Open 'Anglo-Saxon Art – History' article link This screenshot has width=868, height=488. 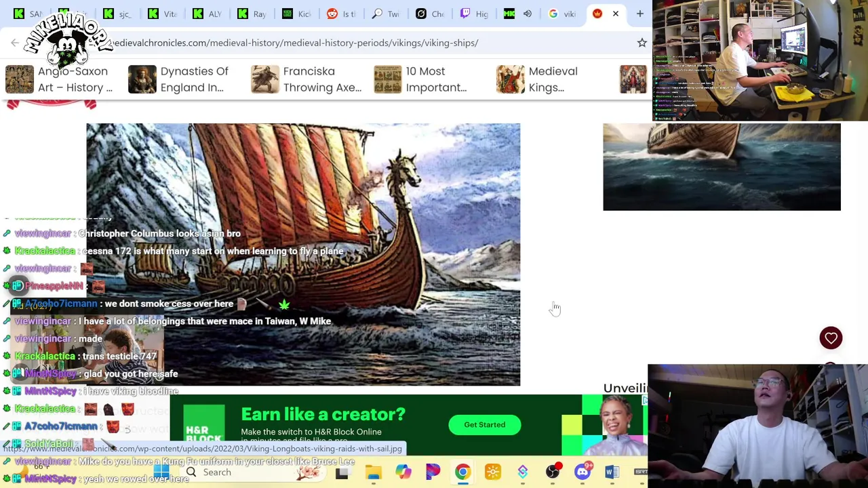point(75,79)
